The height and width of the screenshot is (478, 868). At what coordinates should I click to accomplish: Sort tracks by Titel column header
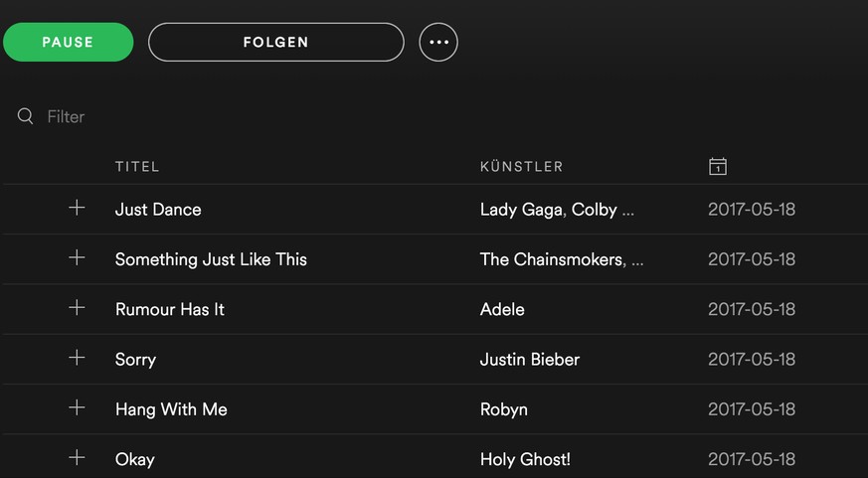137,167
